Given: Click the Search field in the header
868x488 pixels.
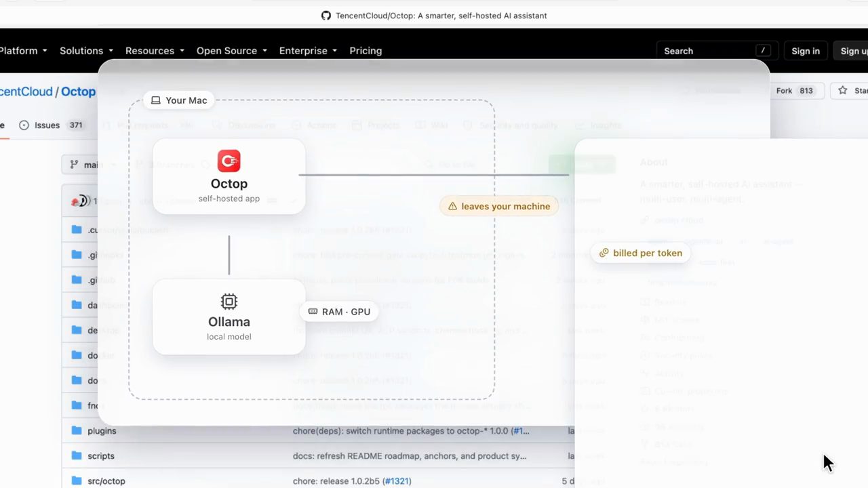Looking at the screenshot, I should (717, 51).
